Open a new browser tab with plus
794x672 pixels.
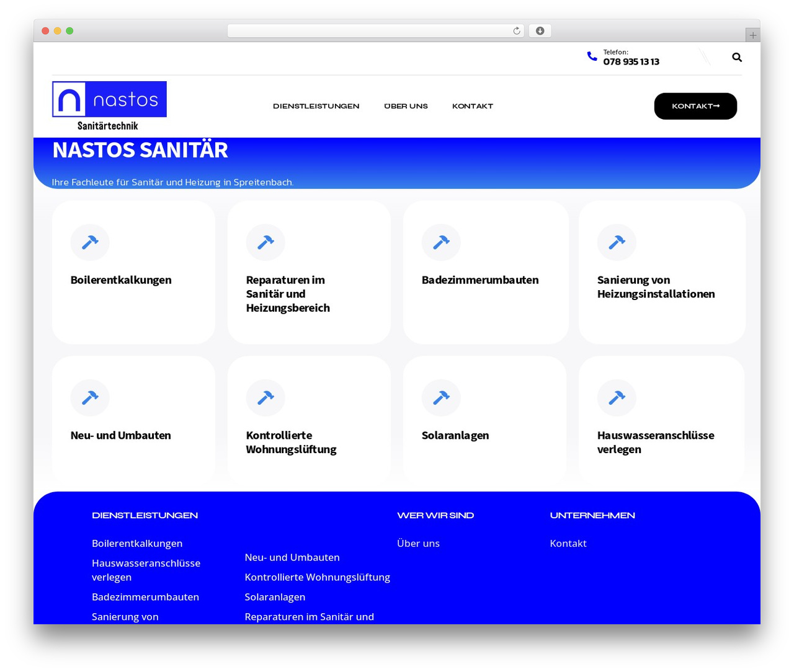[752, 35]
